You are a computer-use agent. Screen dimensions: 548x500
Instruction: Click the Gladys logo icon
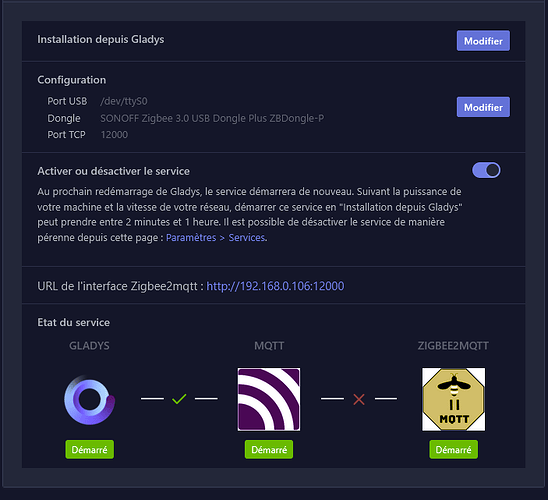point(89,400)
